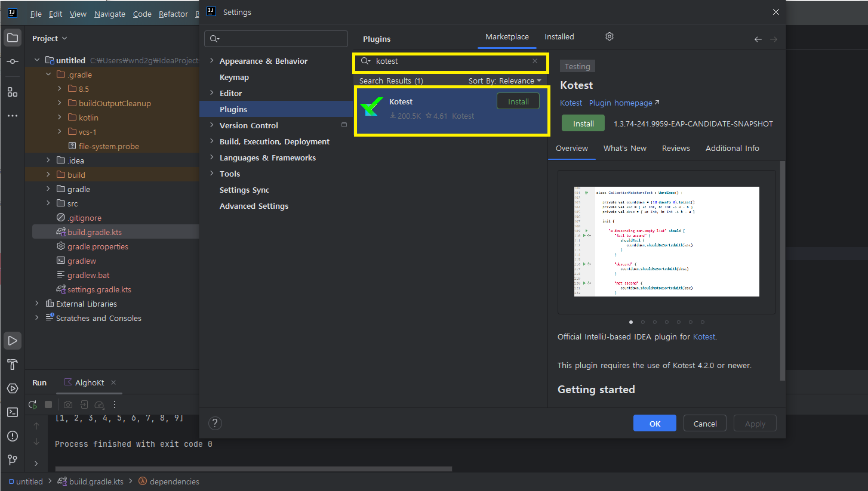Open the Build hammer tool window
This screenshot has height=491, width=868.
[13, 365]
